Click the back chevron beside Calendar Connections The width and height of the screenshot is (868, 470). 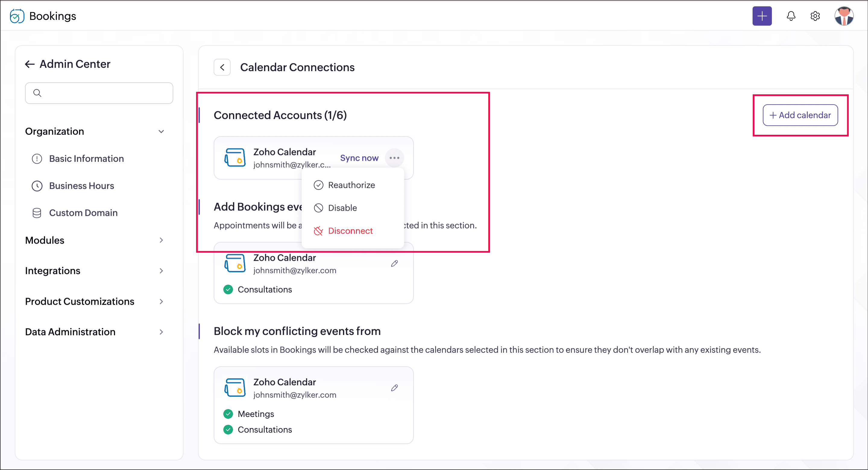point(222,68)
